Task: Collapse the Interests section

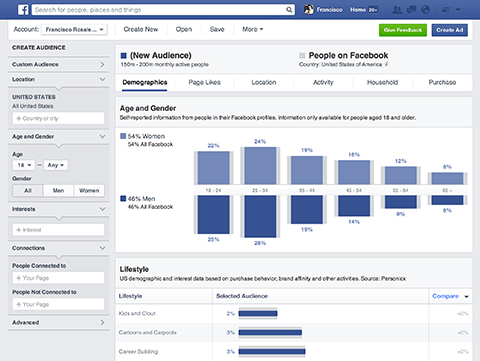Action: (58, 209)
